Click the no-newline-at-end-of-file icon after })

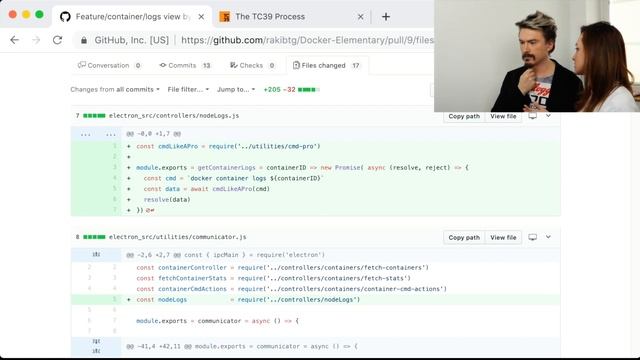tap(150, 210)
